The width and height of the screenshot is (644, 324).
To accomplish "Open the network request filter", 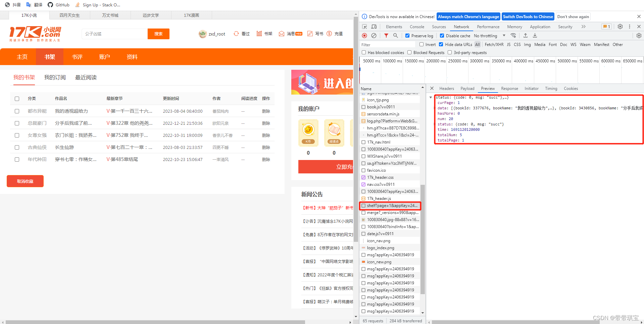I will [386, 36].
